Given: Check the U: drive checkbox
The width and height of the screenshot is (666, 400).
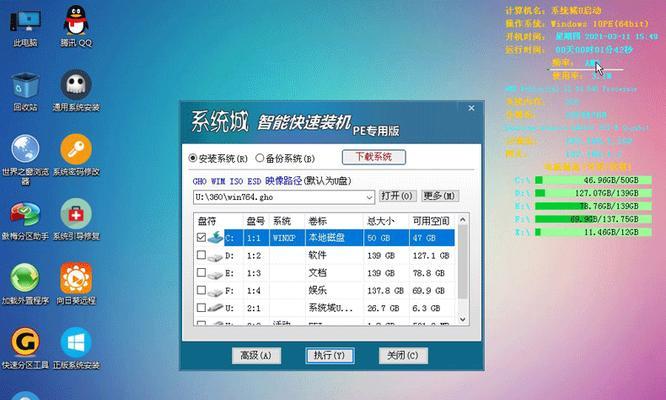Looking at the screenshot, I should click(x=201, y=307).
